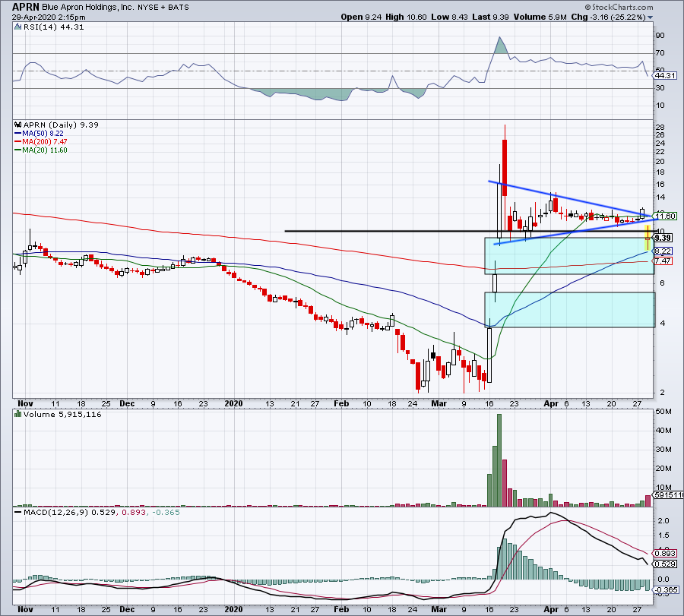The width and height of the screenshot is (684, 616).
Task: Click the lower cyan support zone rectangle
Action: (570, 310)
